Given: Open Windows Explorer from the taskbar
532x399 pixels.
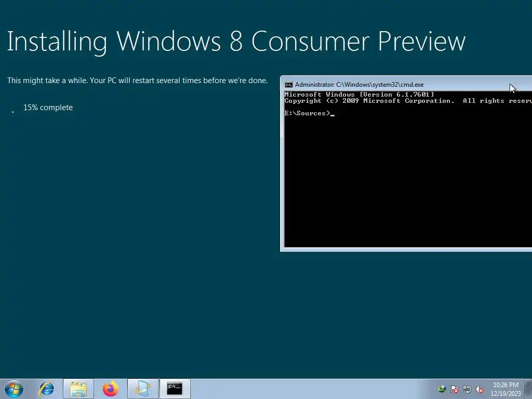Looking at the screenshot, I should (x=78, y=389).
